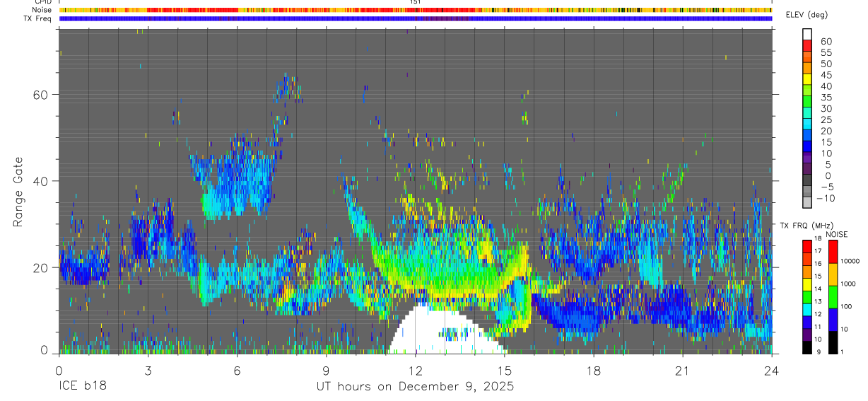This screenshot has height=401, width=868.
Task: Click the x-axis tick label '9'
Action: click(x=326, y=371)
